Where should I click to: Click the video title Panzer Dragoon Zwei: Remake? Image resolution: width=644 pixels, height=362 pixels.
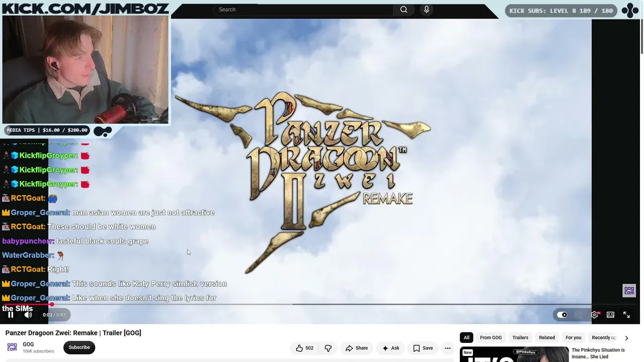[x=73, y=333]
